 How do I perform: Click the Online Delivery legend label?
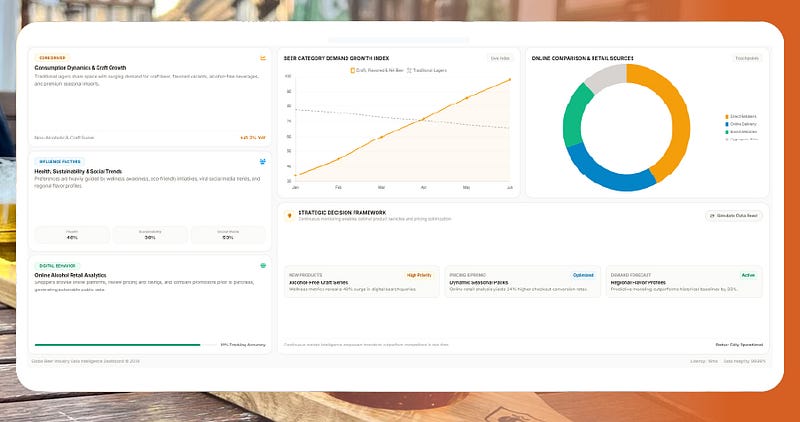point(743,125)
